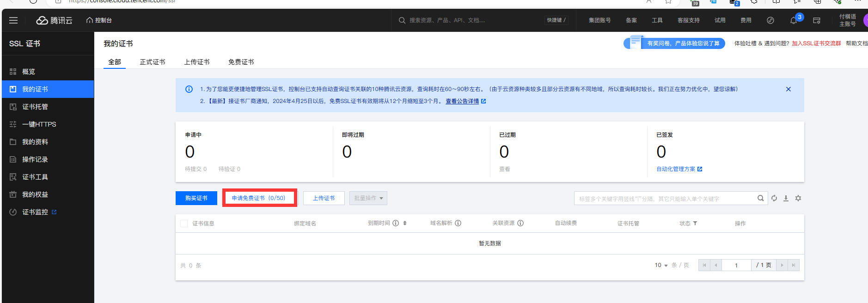Open table column settings gear
868x303 pixels.
pyautogui.click(x=798, y=198)
